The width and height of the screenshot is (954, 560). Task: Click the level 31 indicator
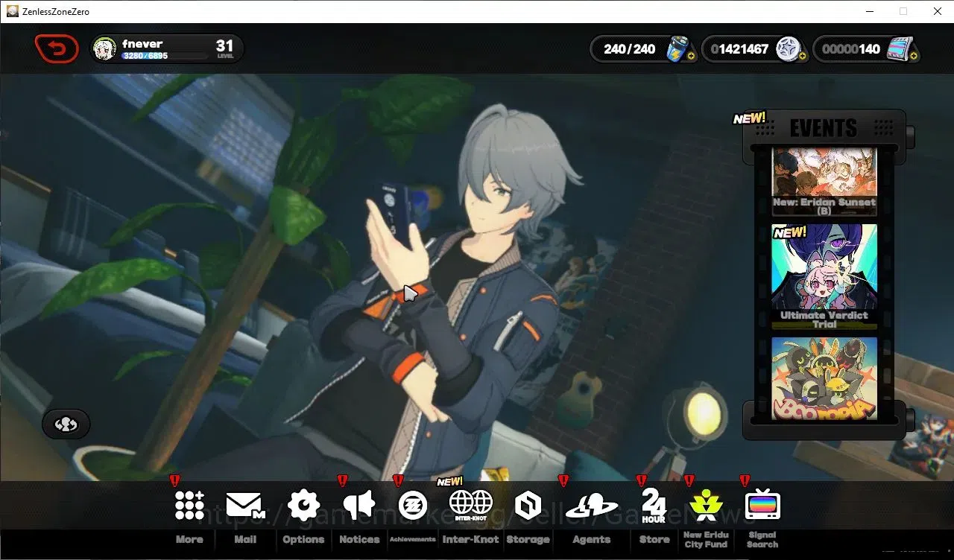[x=224, y=49]
